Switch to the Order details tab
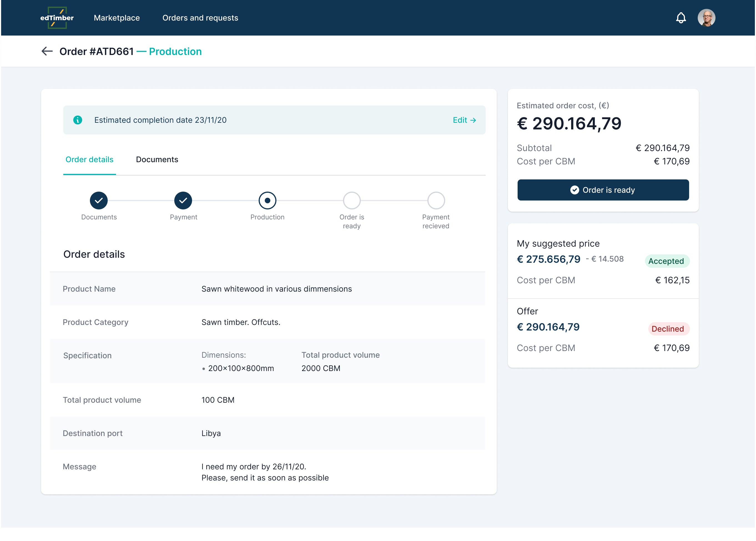This screenshot has width=756, height=541. (89, 160)
